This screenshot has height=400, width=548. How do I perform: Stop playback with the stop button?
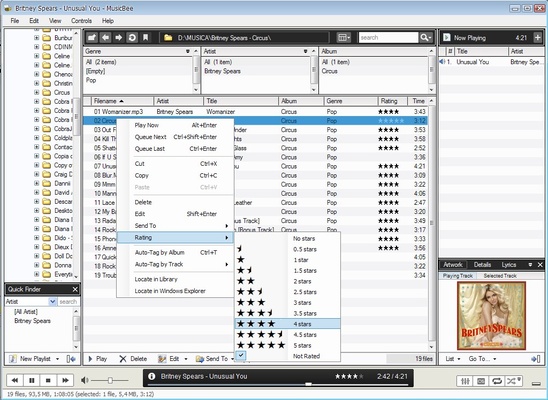[48, 380]
